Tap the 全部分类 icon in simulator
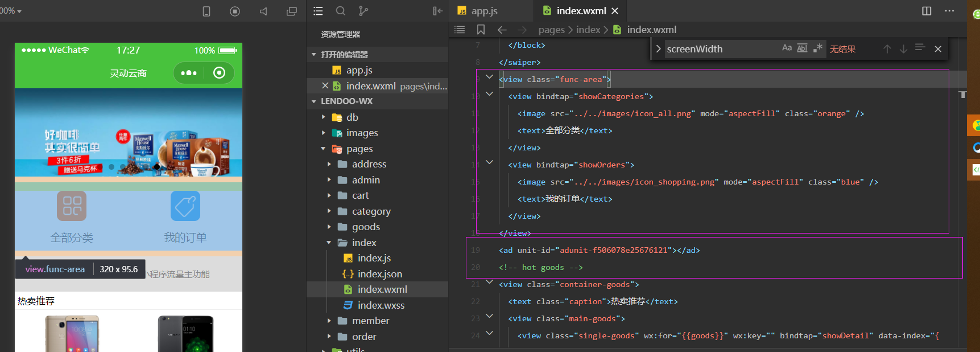Screen dimensions: 980x352 [x=72, y=206]
